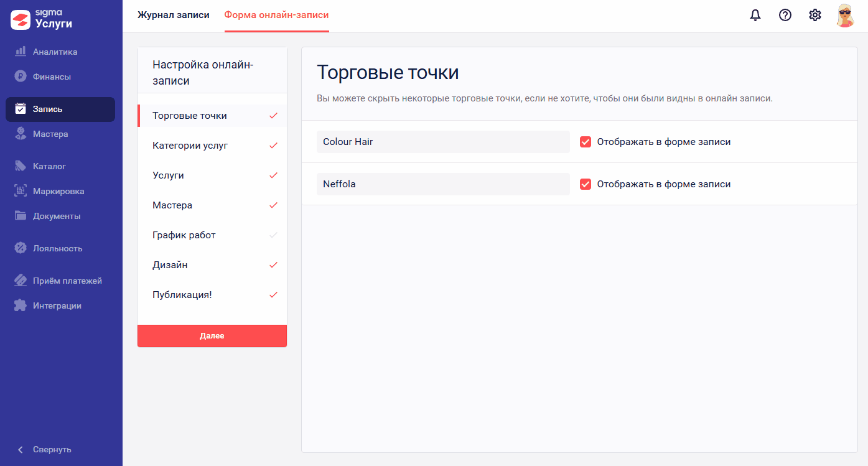Viewport: 868px width, 466px height.
Task: Open help question mark icon
Action: 785,16
